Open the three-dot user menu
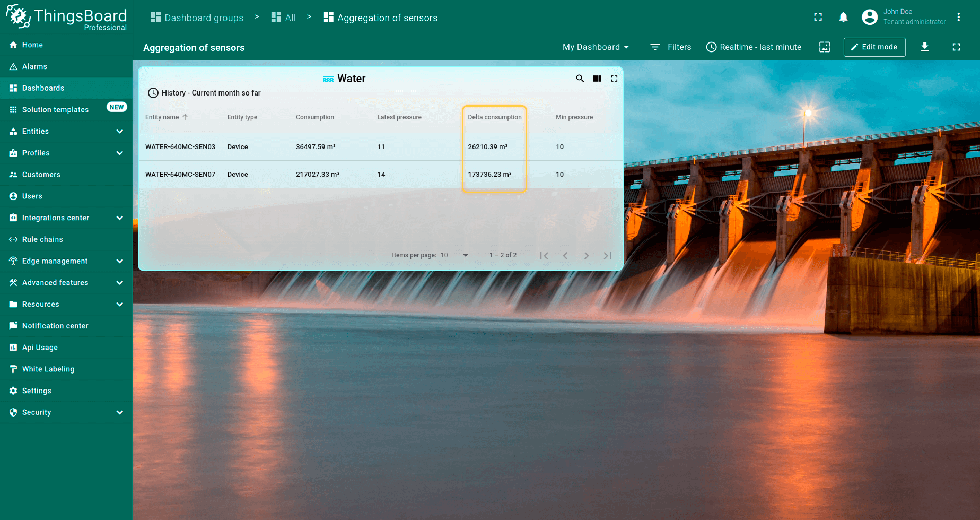 point(958,18)
